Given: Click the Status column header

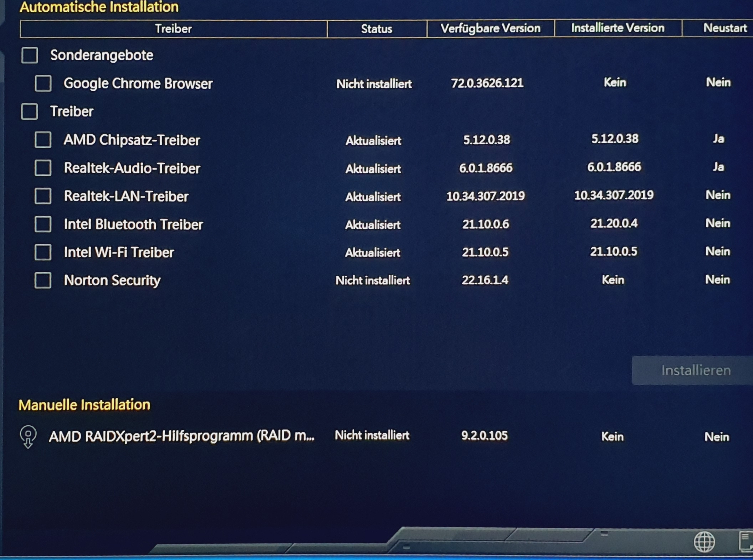Looking at the screenshot, I should (x=376, y=29).
